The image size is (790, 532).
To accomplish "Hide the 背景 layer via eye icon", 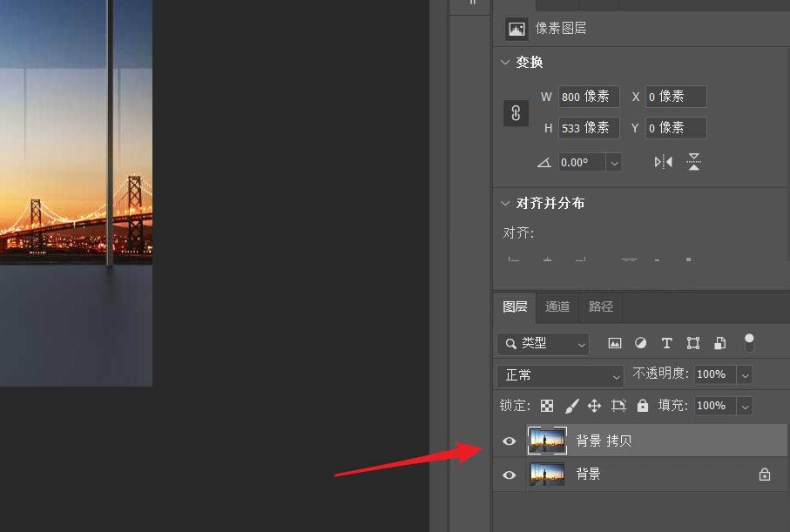I will (510, 475).
